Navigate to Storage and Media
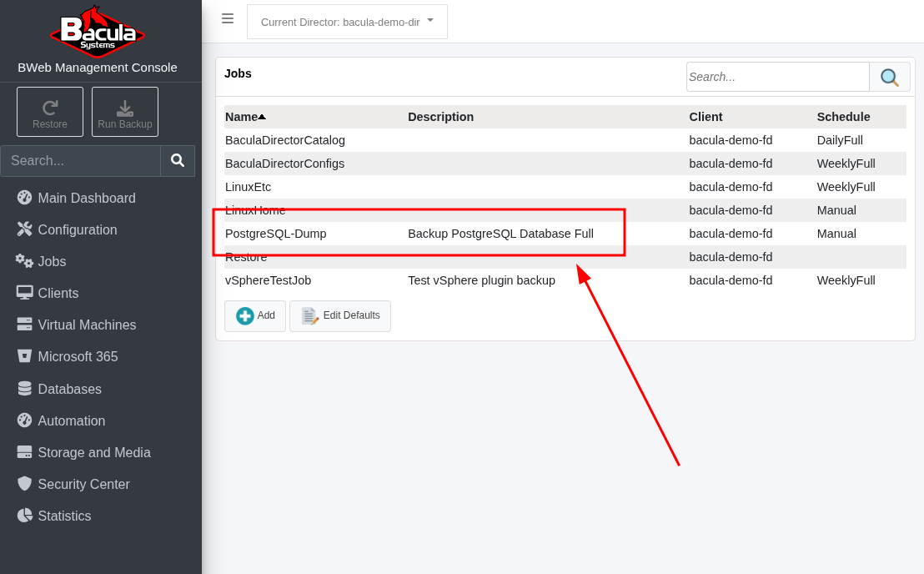This screenshot has width=924, height=574. (93, 452)
